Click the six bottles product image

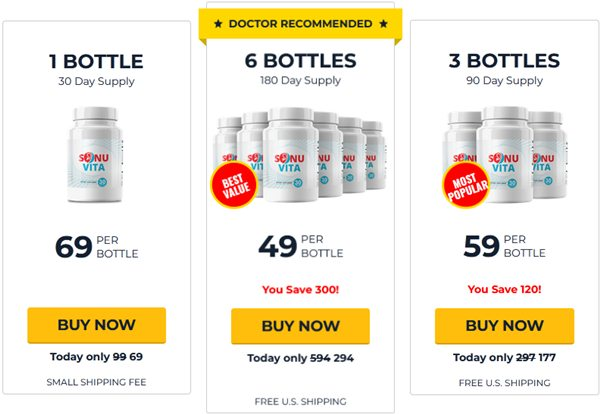(x=300, y=155)
